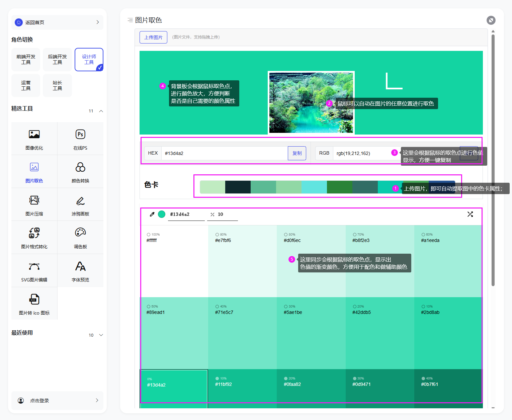Select the 90% tint radio #e7fbf6
The width and height of the screenshot is (512, 420).
coord(217,235)
